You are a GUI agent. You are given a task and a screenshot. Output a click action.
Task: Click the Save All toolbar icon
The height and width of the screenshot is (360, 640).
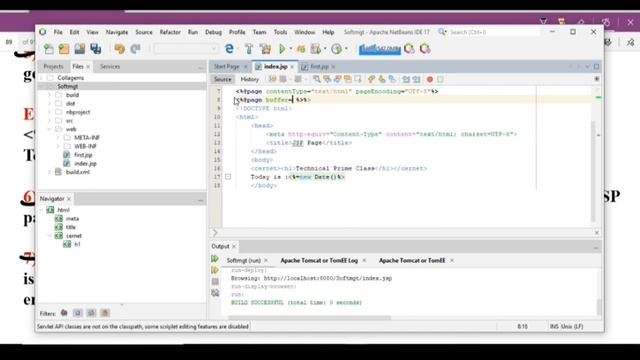point(96,49)
